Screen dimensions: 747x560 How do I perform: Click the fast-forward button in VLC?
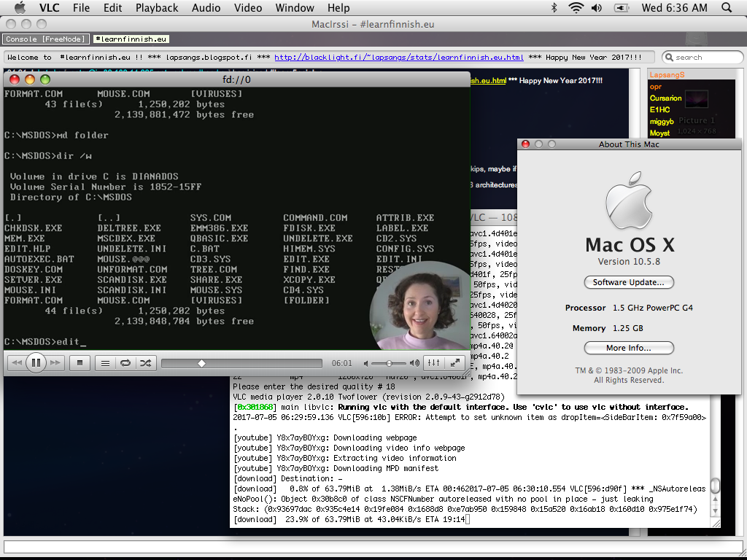(x=55, y=362)
